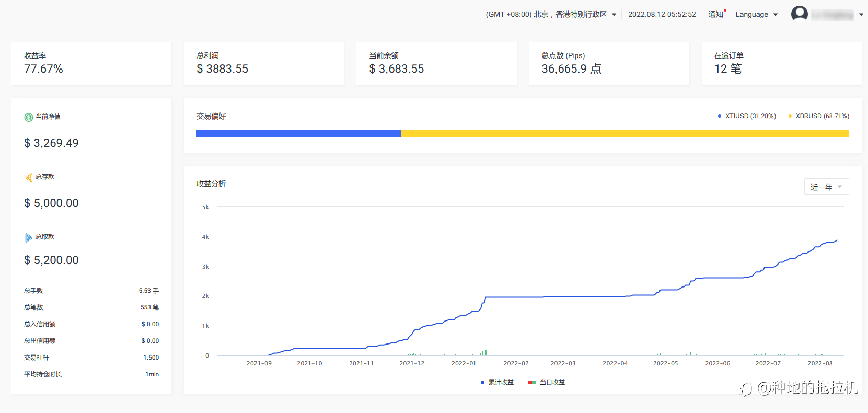Screen dimensions: 868x413
Task: Click the net value $ 3,269.49
Action: tap(51, 143)
